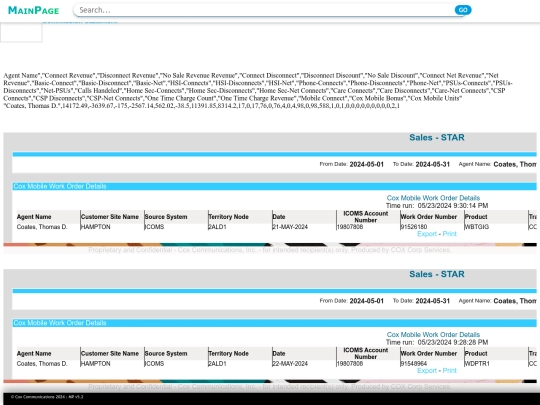Viewport: 540px width, 405px height.
Task: Click To Date 2024-05-31 in second report
Action: click(x=433, y=301)
